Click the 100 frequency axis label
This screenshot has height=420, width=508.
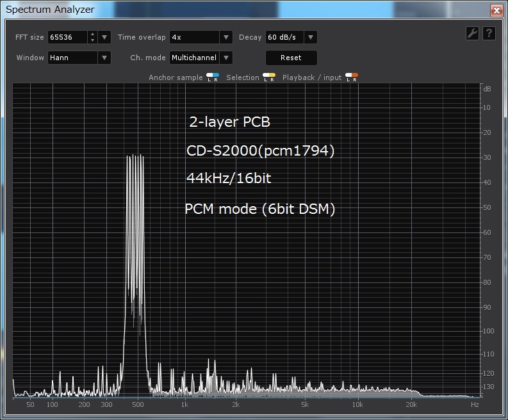point(52,405)
